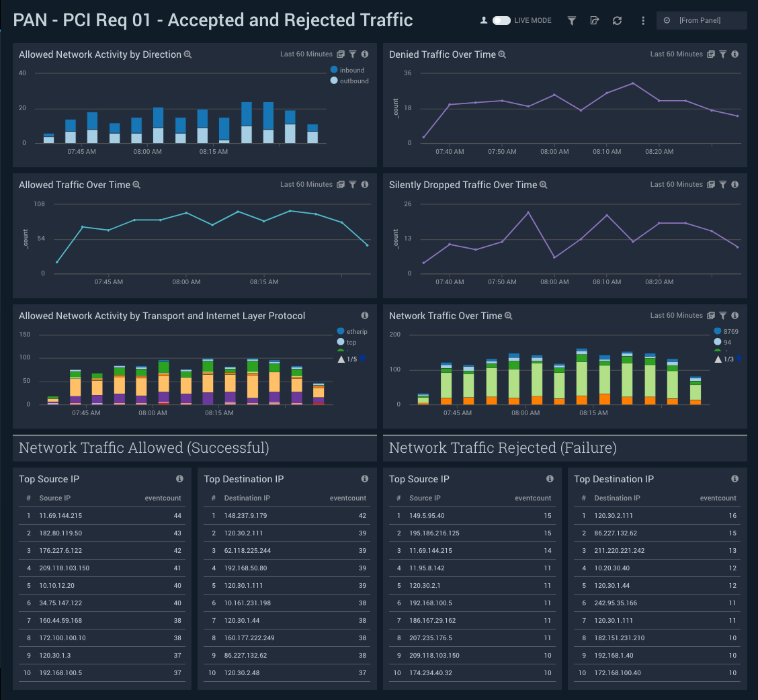
Task: Click the share dashboard icon
Action: click(595, 21)
